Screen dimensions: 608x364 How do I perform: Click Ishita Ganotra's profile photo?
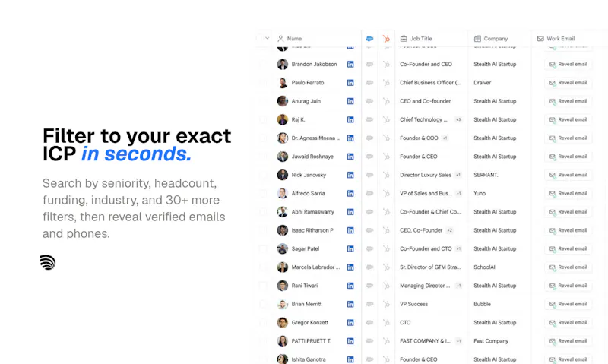[x=282, y=359]
